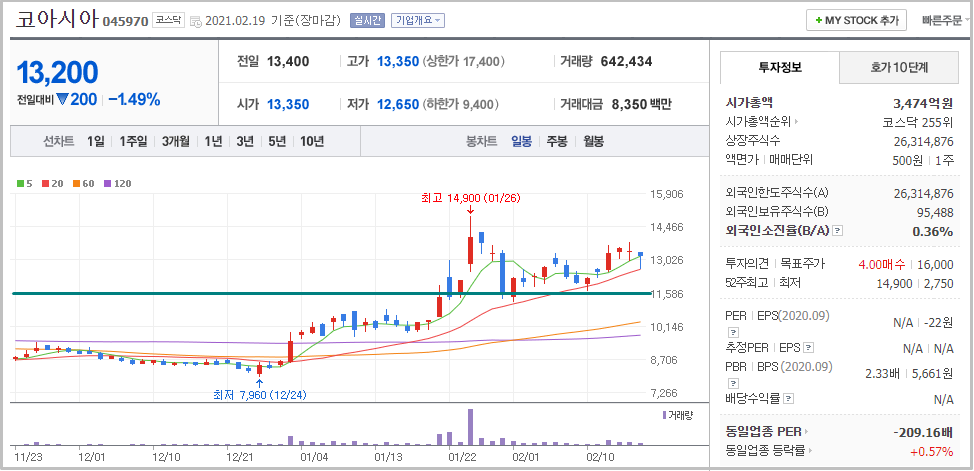Select the 1년 line chart period
The width and height of the screenshot is (974, 471).
click(213, 141)
